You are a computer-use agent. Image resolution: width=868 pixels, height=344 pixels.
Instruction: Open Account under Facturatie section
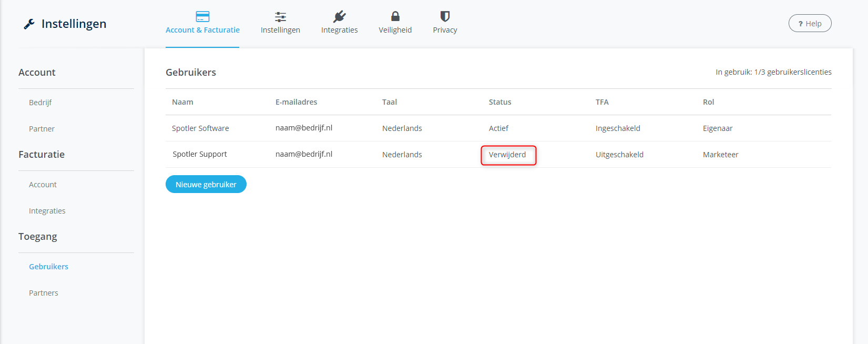coord(43,185)
